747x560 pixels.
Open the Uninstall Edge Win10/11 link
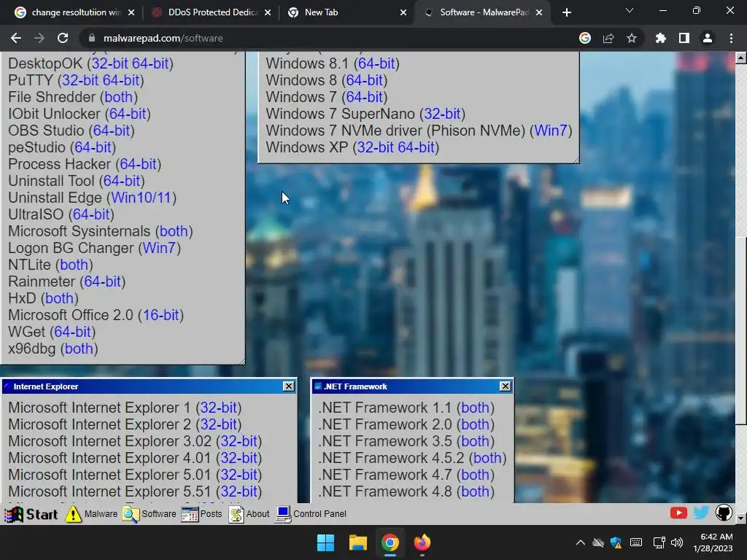point(141,198)
